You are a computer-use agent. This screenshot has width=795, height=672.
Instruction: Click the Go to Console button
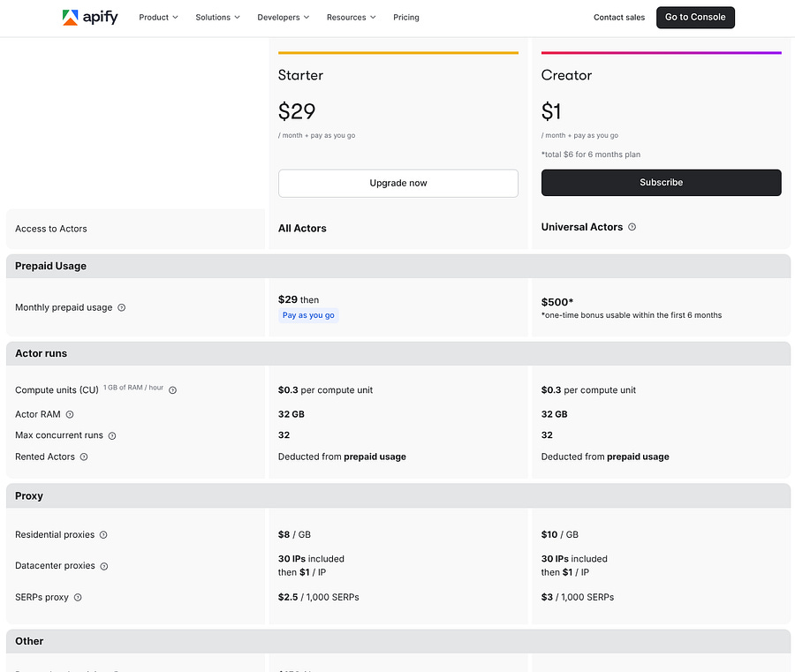pos(695,18)
